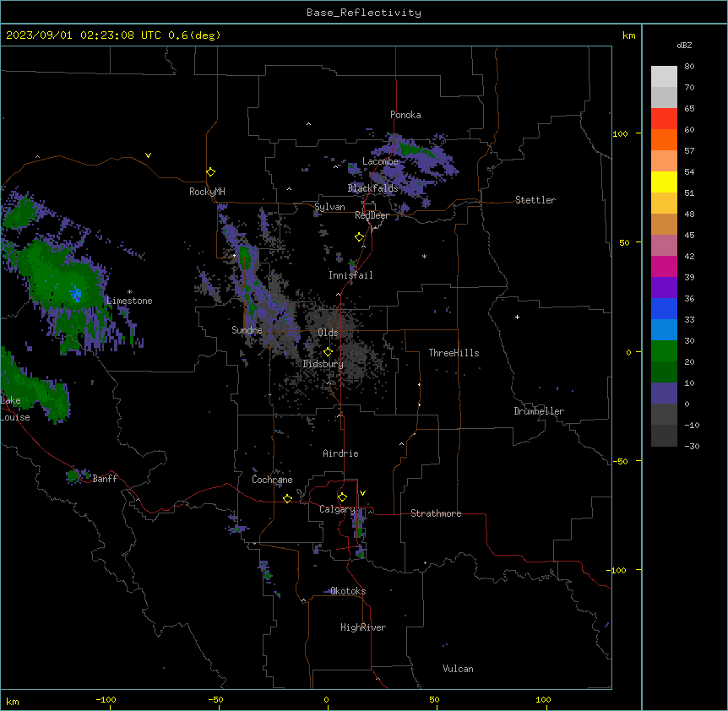Click the Okotoks town label
The height and width of the screenshot is (711, 728).
click(x=348, y=591)
